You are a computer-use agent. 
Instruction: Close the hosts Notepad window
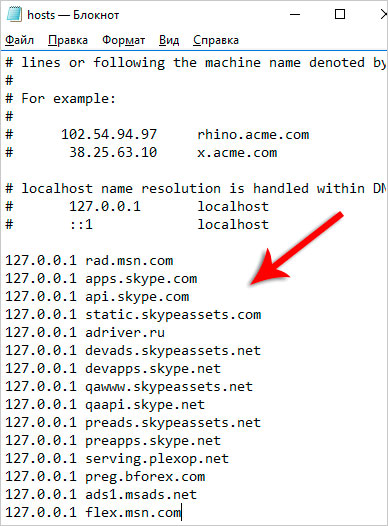coord(384,14)
